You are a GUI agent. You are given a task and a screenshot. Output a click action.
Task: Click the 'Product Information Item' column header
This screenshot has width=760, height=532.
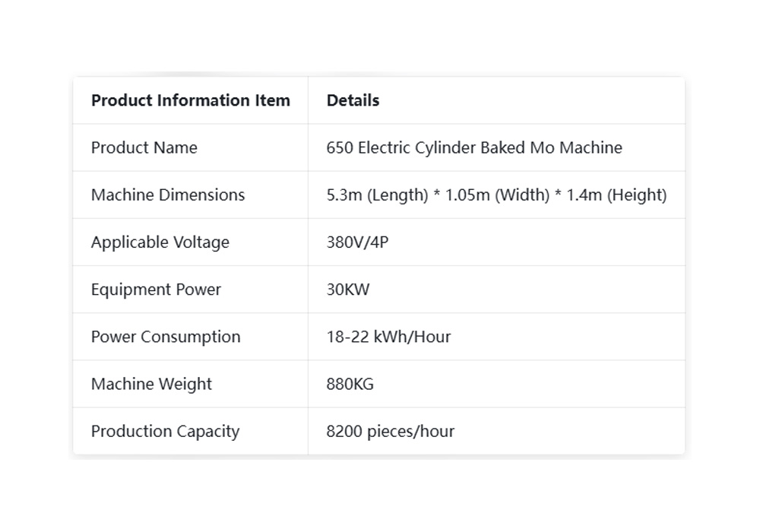pyautogui.click(x=191, y=100)
